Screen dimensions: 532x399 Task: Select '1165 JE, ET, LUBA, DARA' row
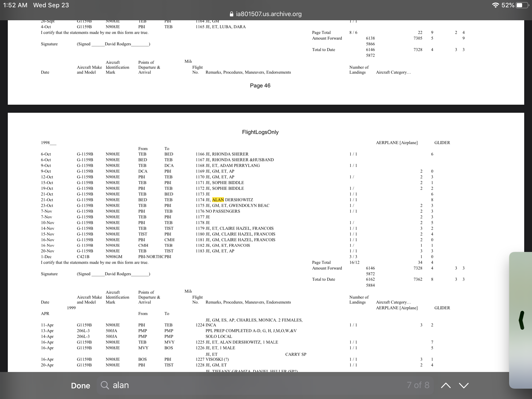click(221, 27)
